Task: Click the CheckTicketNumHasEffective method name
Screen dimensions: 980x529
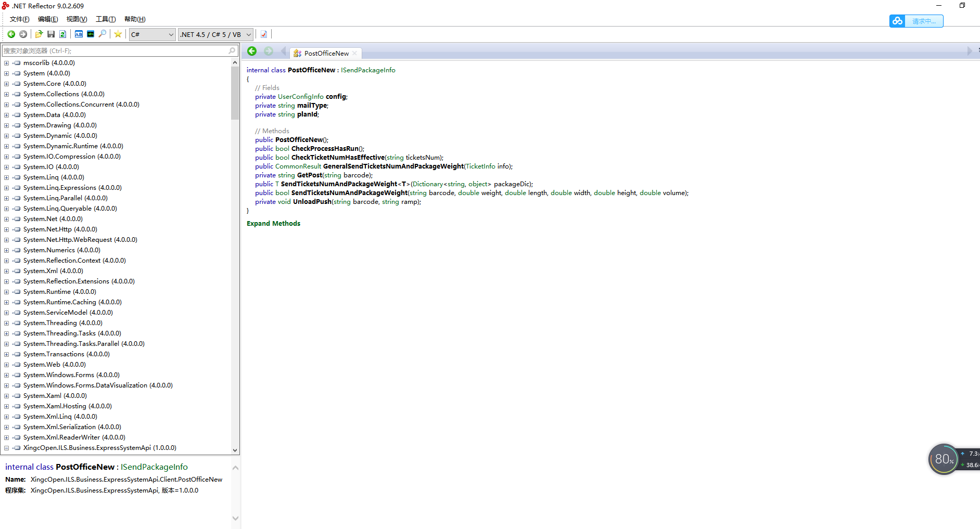Action: click(338, 158)
